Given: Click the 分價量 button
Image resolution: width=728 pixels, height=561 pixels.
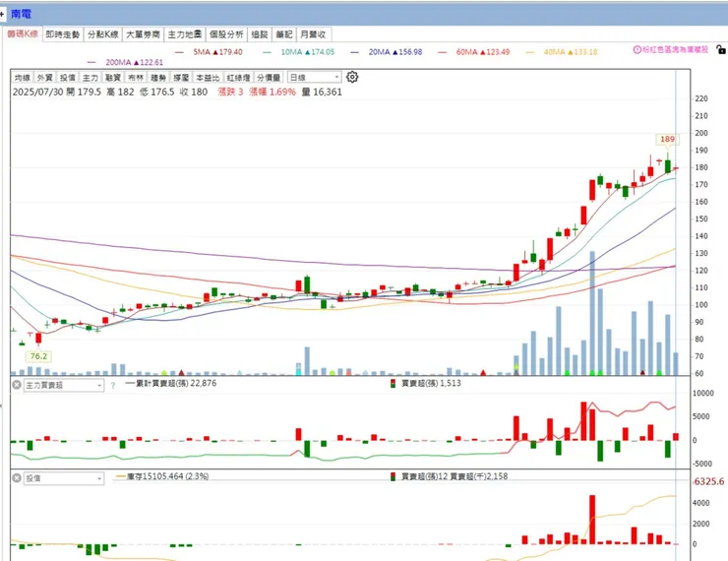Looking at the screenshot, I should click(269, 78).
